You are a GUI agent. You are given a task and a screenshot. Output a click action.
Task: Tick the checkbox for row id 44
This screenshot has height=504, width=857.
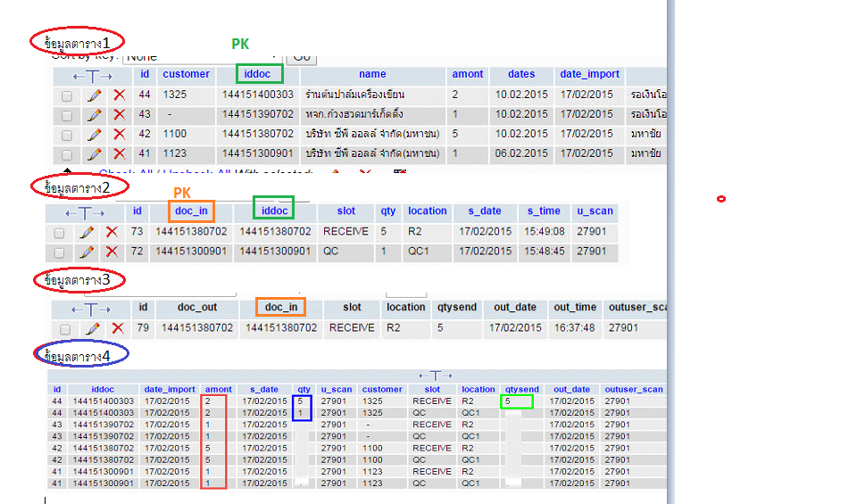click(67, 95)
